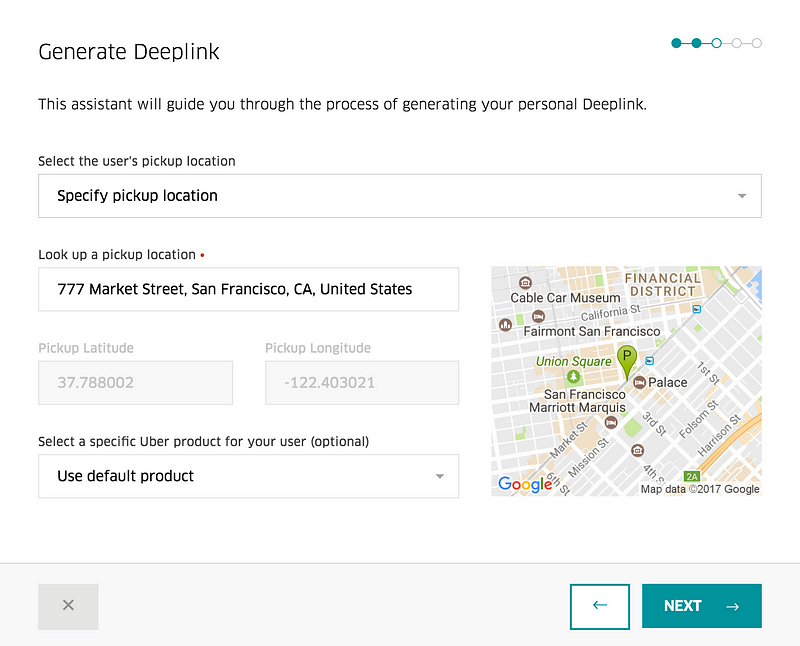Screen dimensions: 800x646
Task: Click dropdown arrow of pickup location selector
Action: click(742, 196)
